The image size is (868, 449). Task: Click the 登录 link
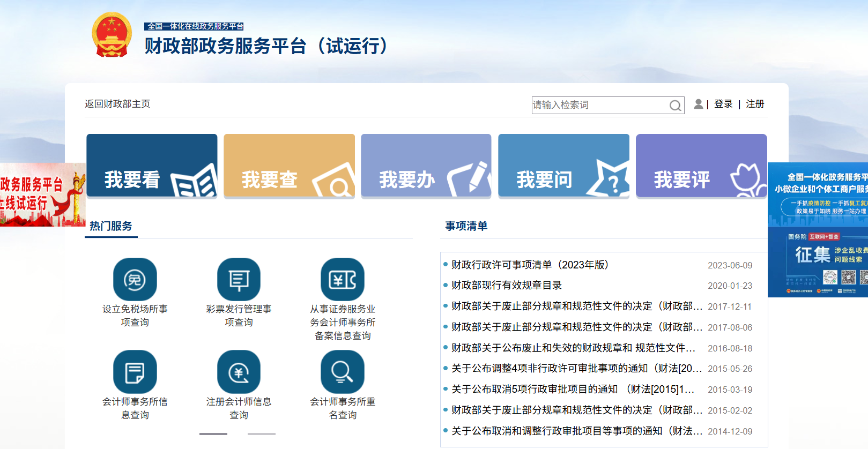click(723, 104)
